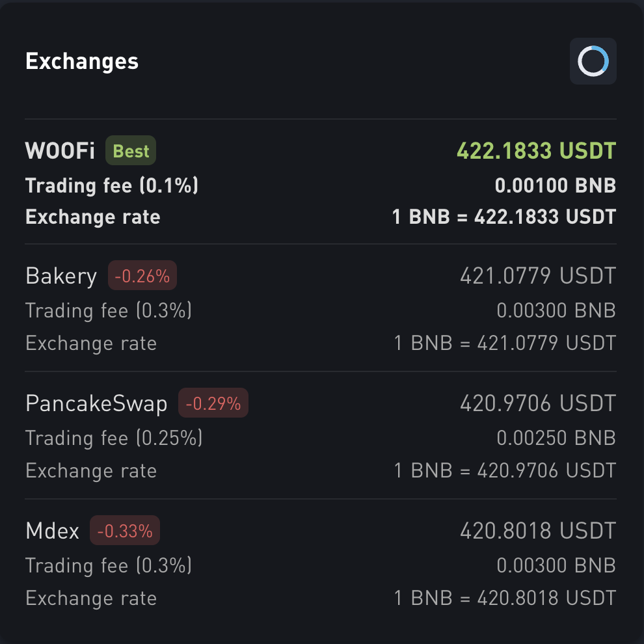This screenshot has height=644, width=644.
Task: Click rate 1 BNB = 420.8018 USDT
Action: pos(505,598)
